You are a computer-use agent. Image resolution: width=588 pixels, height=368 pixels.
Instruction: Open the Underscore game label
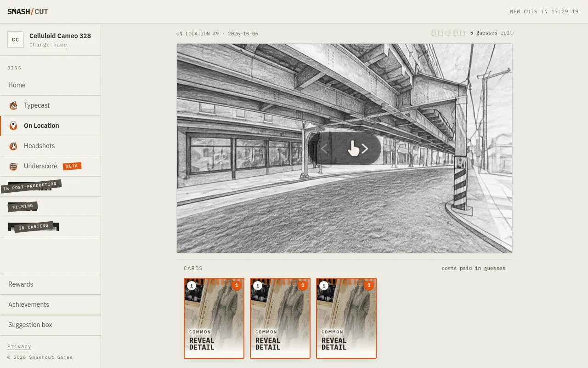click(x=40, y=166)
